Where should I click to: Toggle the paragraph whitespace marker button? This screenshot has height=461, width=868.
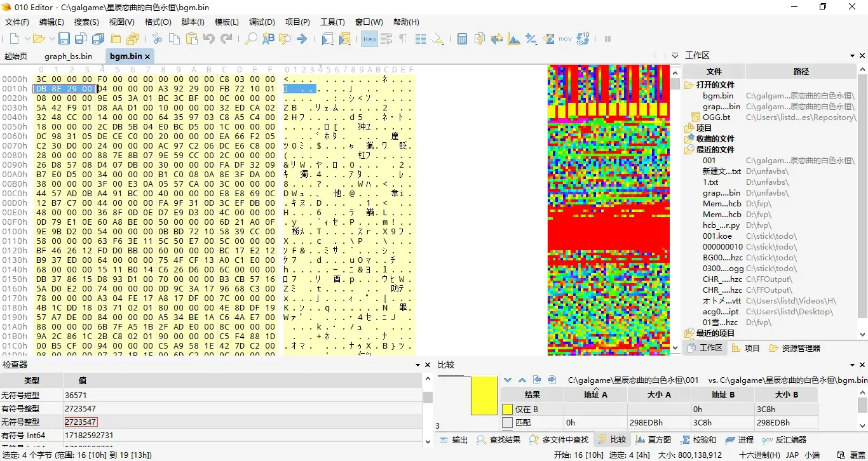403,39
